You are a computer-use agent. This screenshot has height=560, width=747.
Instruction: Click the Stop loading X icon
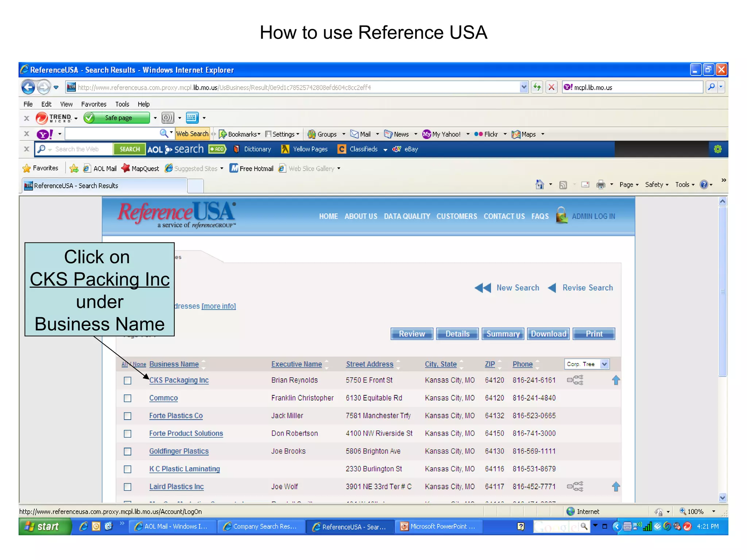click(551, 87)
